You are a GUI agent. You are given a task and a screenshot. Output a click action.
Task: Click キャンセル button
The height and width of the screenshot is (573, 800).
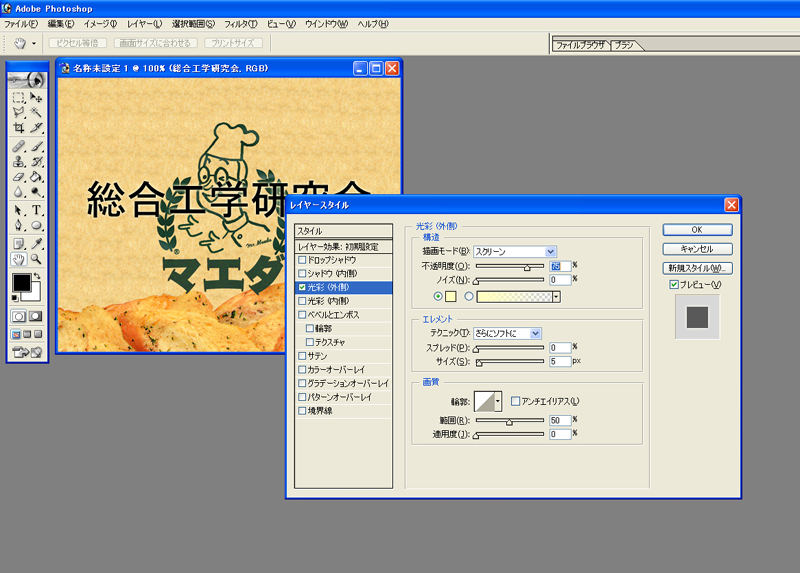pos(697,249)
